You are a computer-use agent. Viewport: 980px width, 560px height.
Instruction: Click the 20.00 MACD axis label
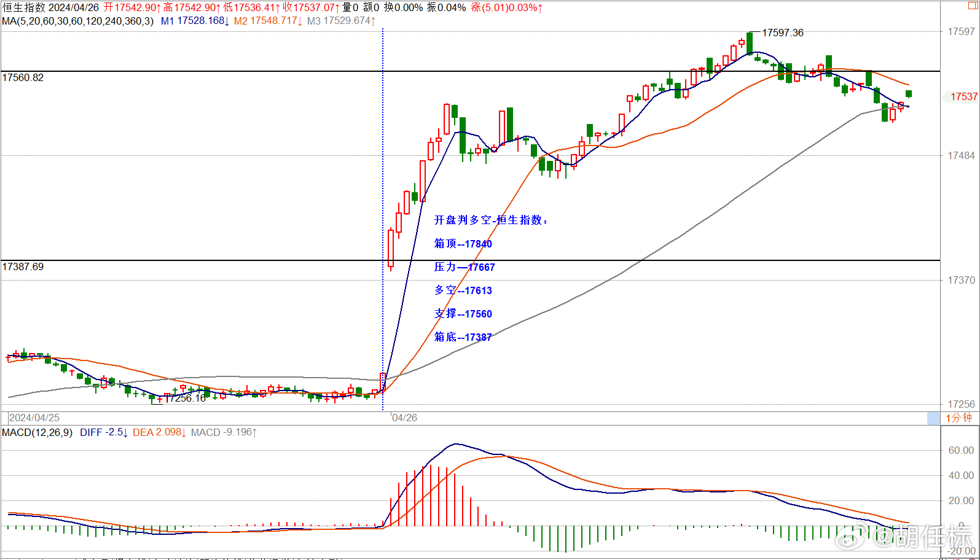coord(961,500)
